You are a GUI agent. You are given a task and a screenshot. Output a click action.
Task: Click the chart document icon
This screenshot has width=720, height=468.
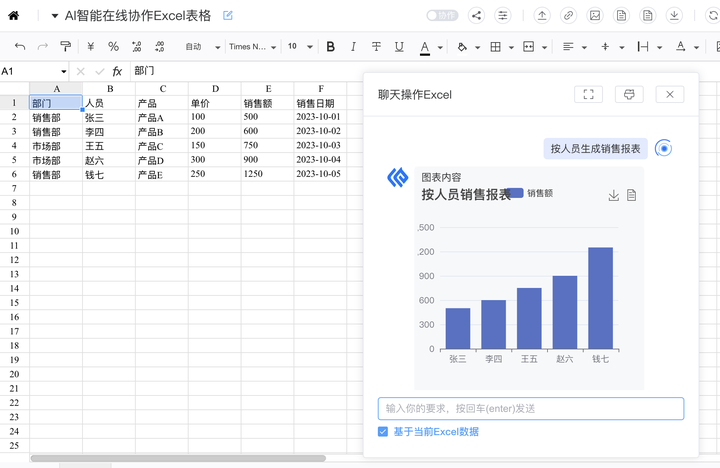tap(631, 195)
